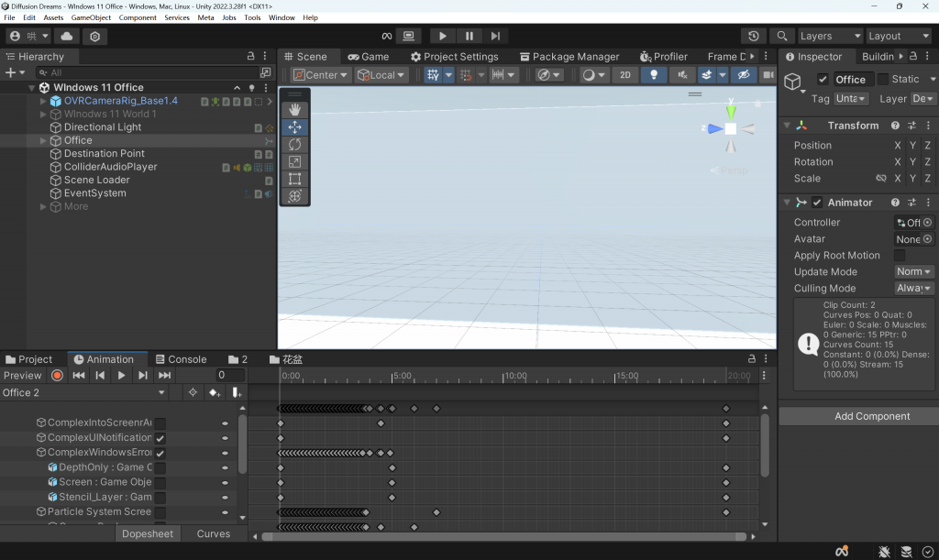Image resolution: width=939 pixels, height=560 pixels.
Task: Open the account profile icon
Action: pyautogui.click(x=15, y=36)
